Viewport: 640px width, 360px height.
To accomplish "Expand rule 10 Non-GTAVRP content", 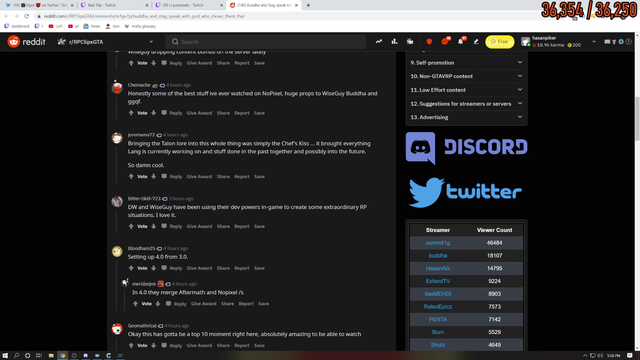I will 466,76.
